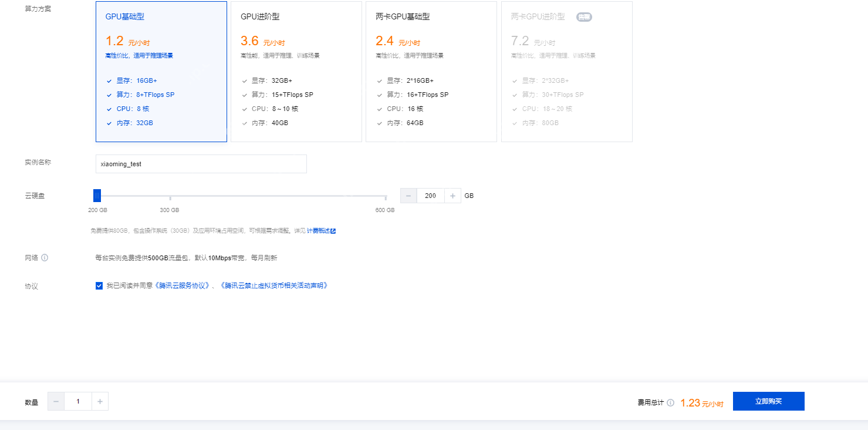Click the minus icon to decrease disk size
Viewport: 868px width, 430px height.
[x=408, y=195]
